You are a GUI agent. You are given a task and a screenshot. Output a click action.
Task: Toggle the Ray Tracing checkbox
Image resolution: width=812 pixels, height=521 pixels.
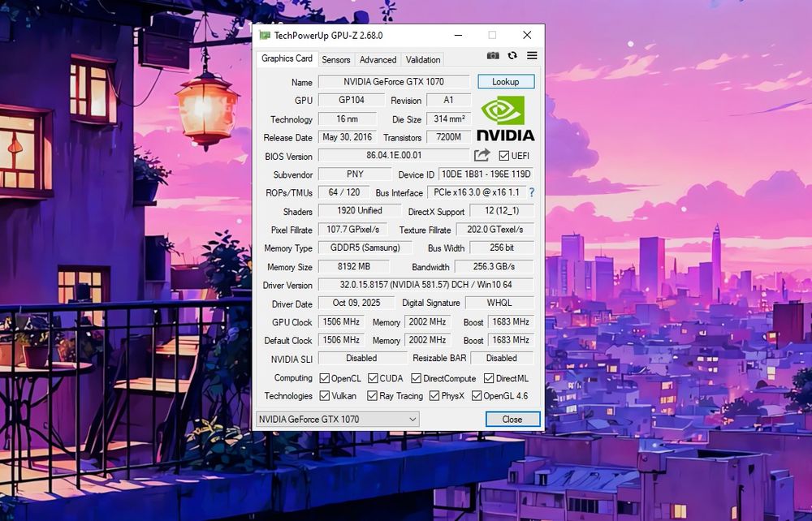[372, 396]
